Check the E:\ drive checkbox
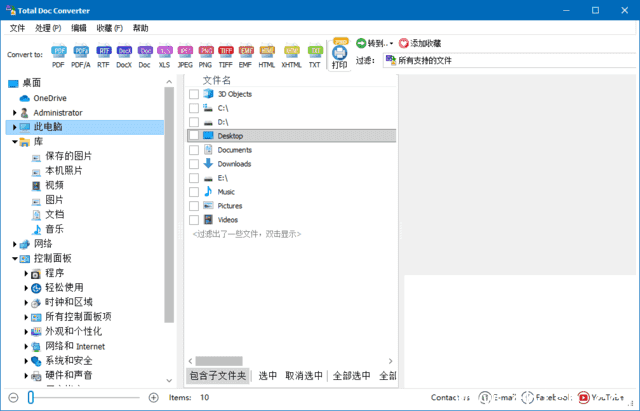This screenshot has height=411, width=640. click(194, 178)
